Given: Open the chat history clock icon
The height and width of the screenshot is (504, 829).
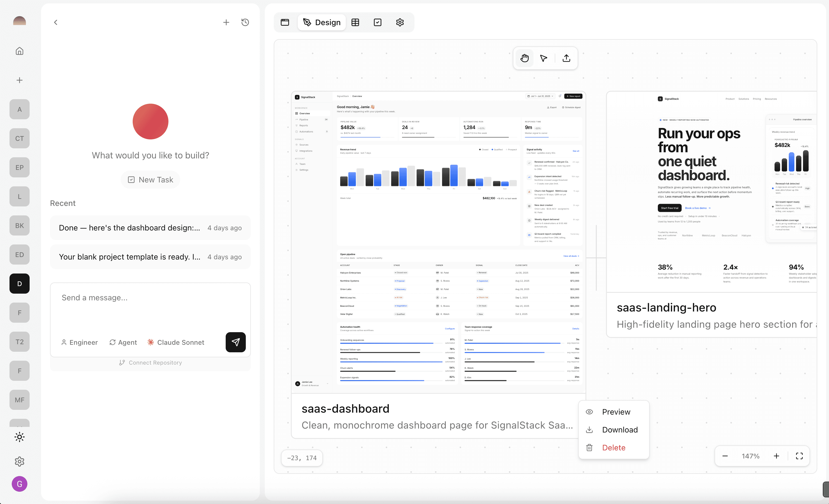Looking at the screenshot, I should [x=245, y=22].
